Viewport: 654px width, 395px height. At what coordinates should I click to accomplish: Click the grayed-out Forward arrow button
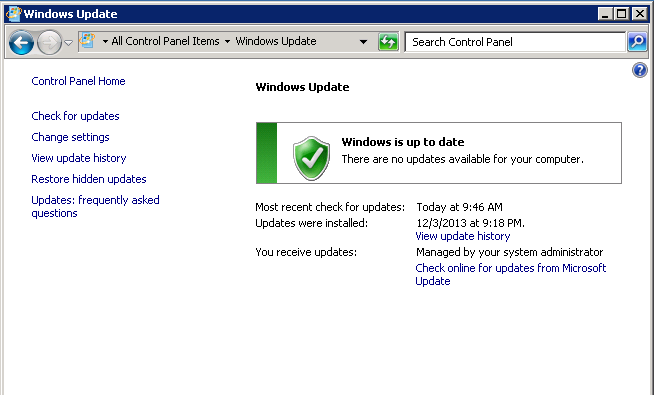pos(49,42)
